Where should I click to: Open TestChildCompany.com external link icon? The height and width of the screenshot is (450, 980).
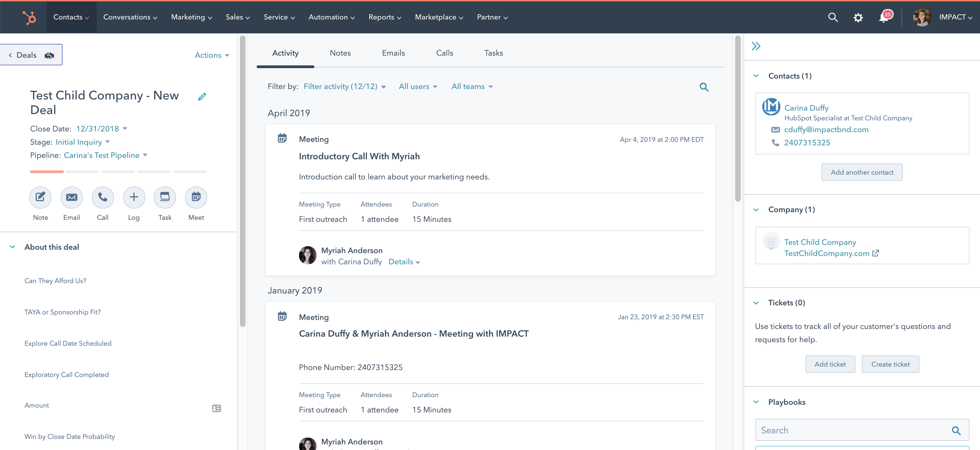pyautogui.click(x=875, y=253)
